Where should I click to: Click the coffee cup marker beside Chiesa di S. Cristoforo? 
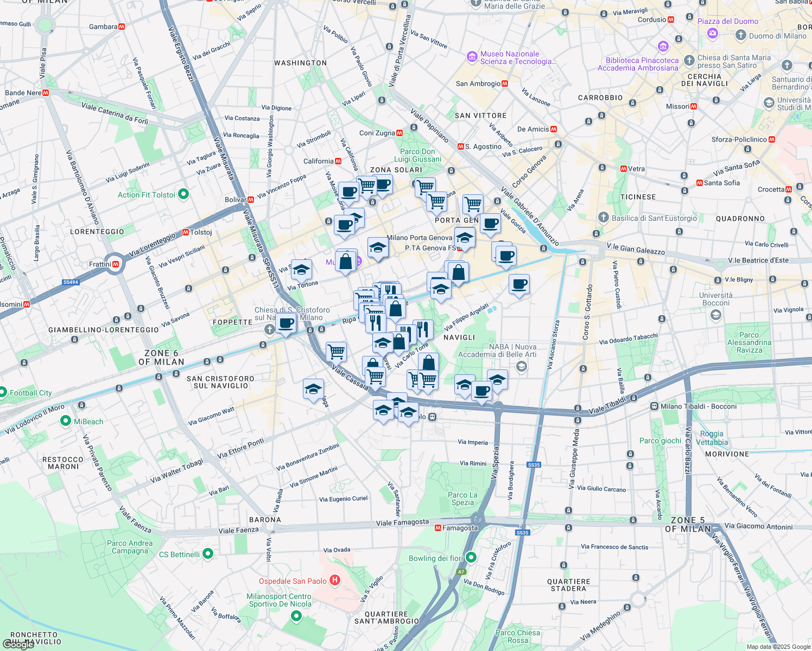[x=286, y=324]
